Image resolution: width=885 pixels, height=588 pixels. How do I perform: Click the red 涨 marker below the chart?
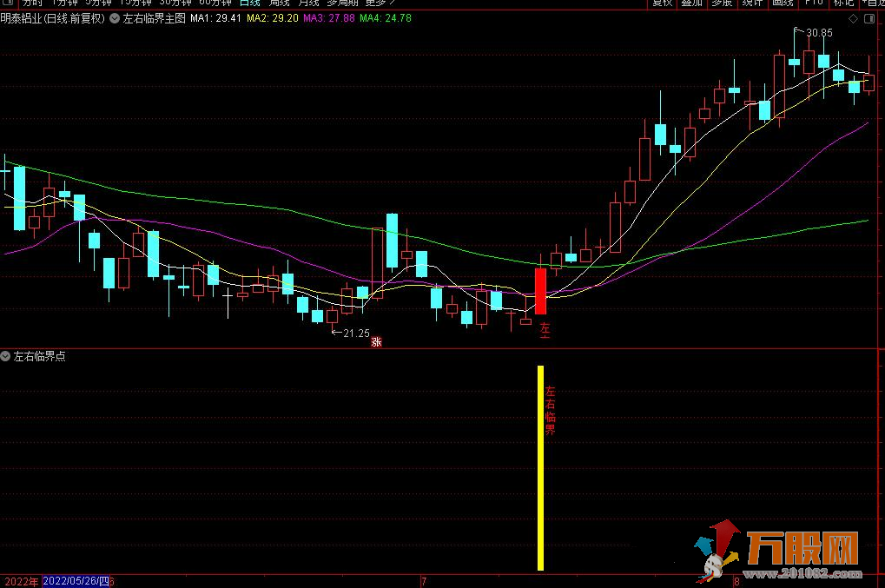(x=376, y=342)
